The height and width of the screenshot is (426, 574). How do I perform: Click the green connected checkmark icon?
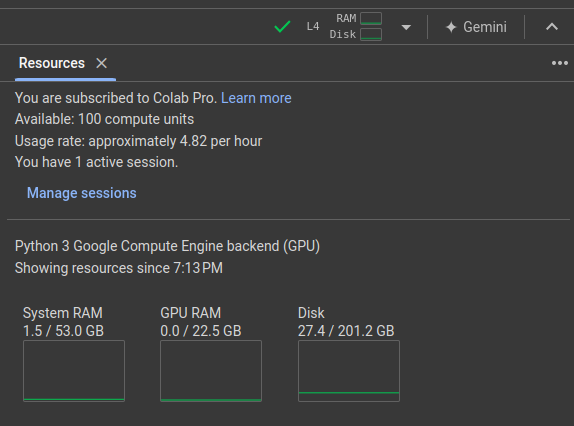(x=282, y=27)
